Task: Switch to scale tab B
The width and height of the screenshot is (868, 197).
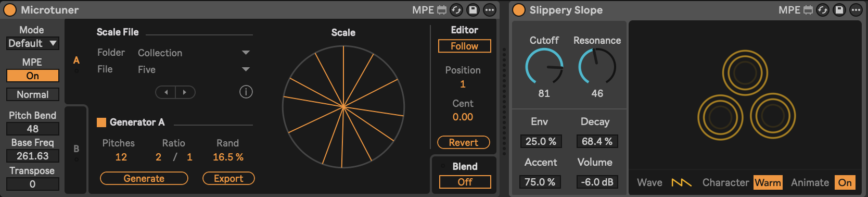Action: [x=76, y=149]
